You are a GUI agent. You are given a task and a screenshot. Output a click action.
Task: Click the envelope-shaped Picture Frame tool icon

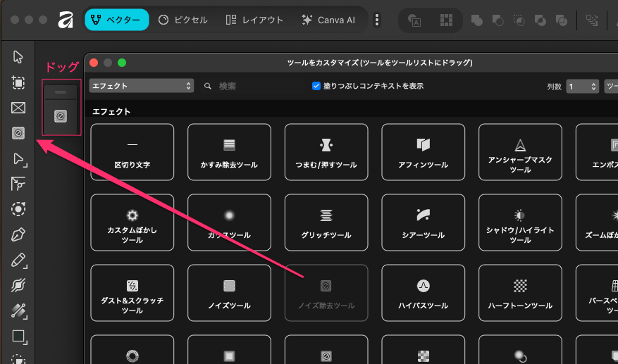coord(18,108)
